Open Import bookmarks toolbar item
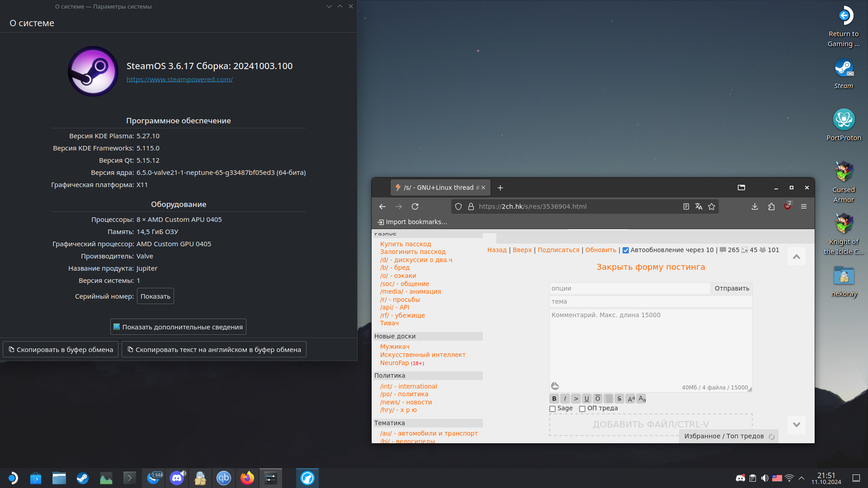Screen dimensions: 868x488 click(412, 222)
